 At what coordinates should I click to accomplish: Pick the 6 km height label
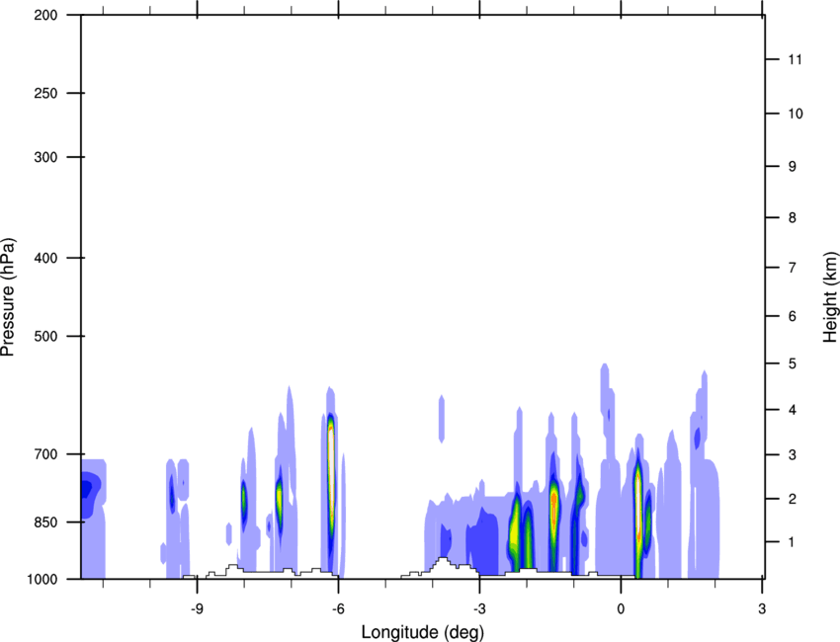[793, 316]
